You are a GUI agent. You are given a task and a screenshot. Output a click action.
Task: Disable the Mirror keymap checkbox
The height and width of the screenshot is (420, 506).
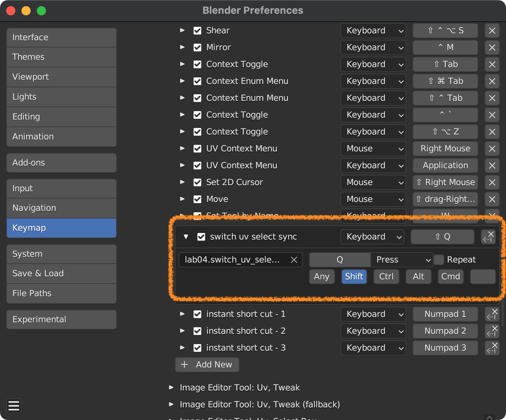pyautogui.click(x=197, y=48)
